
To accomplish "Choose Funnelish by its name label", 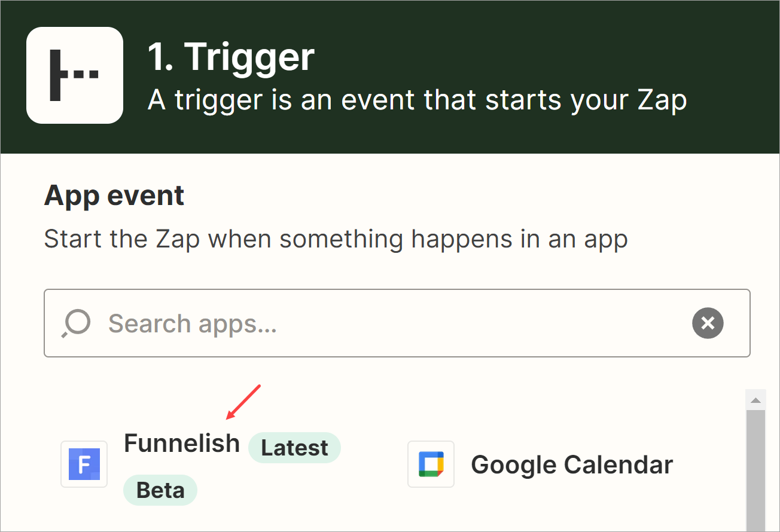I will [181, 444].
